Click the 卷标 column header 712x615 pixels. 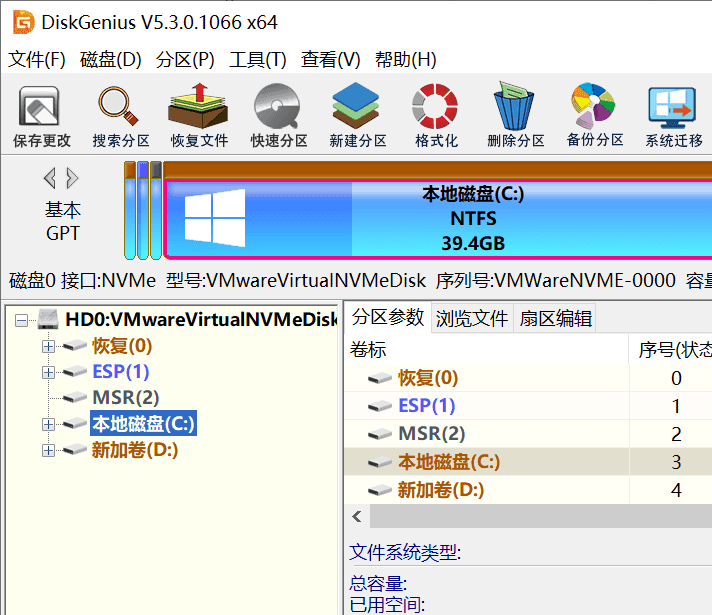click(487, 349)
